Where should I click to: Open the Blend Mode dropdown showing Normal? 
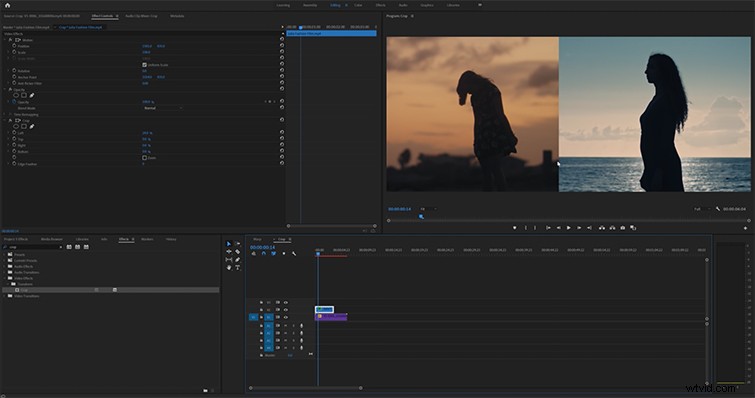tap(163, 108)
